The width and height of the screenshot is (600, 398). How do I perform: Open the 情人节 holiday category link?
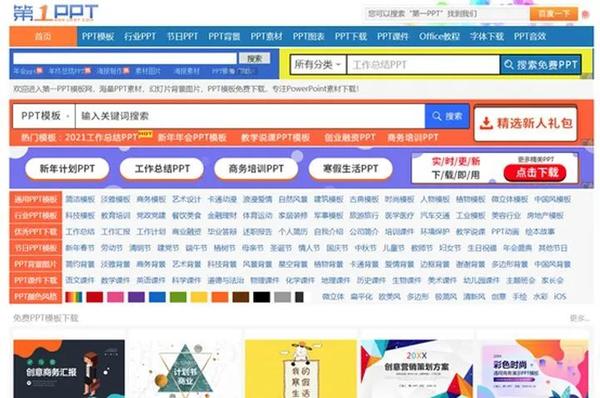309,248
